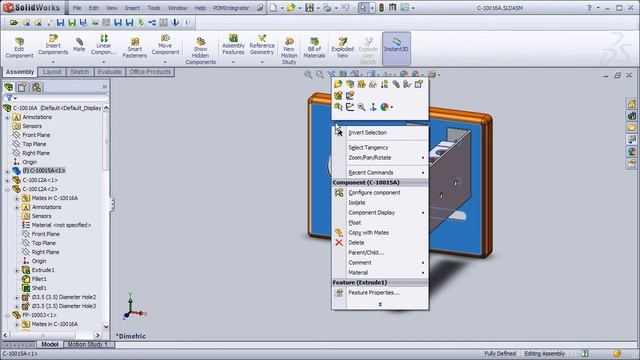Open the Motion Study 1 tab
This screenshot has width=640, height=360.
(88, 344)
